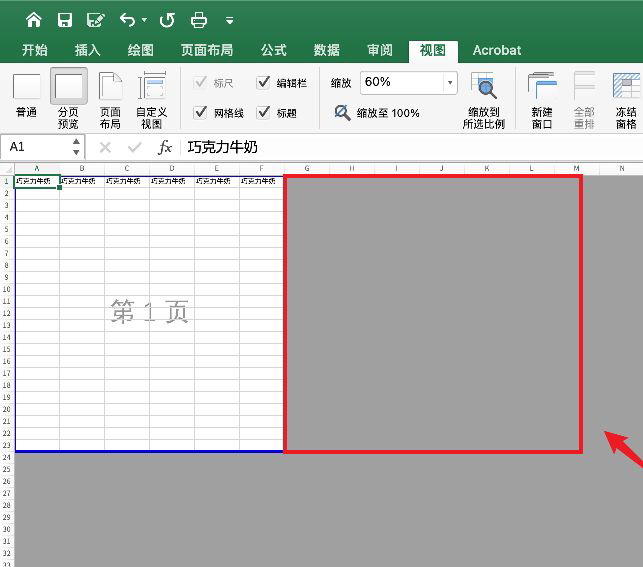Open the 审阅 tab
The height and width of the screenshot is (567, 643).
(x=380, y=50)
